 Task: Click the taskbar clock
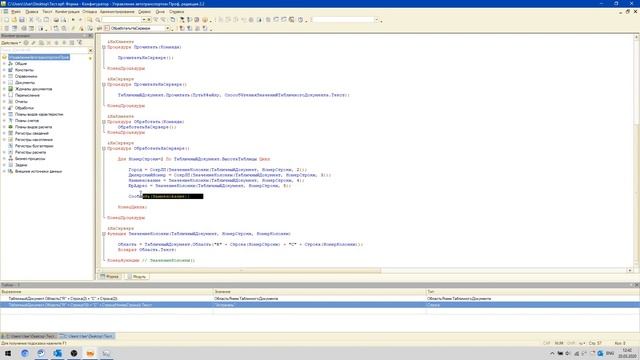click(x=628, y=353)
